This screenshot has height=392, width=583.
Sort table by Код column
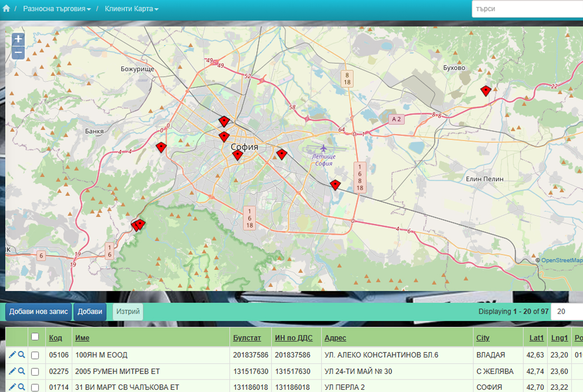coord(56,338)
